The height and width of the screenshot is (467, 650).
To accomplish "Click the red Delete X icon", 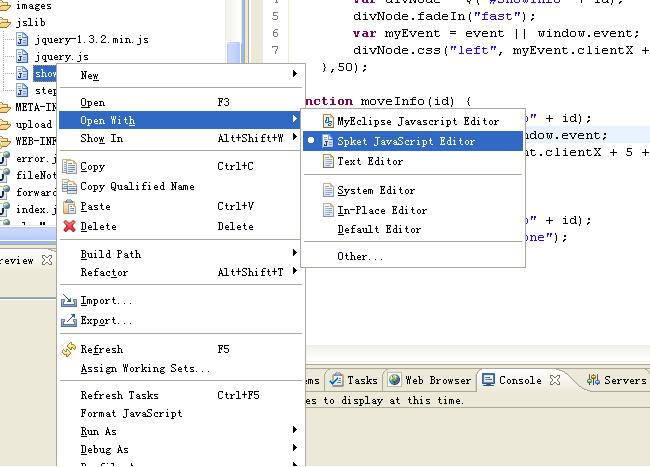I will (69, 226).
